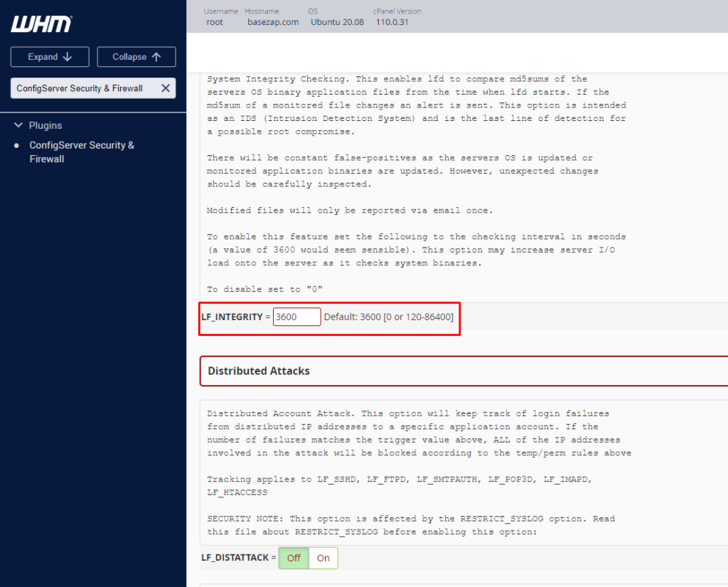The image size is (728, 587).
Task: Click the basezap.com hostname
Action: tap(273, 22)
